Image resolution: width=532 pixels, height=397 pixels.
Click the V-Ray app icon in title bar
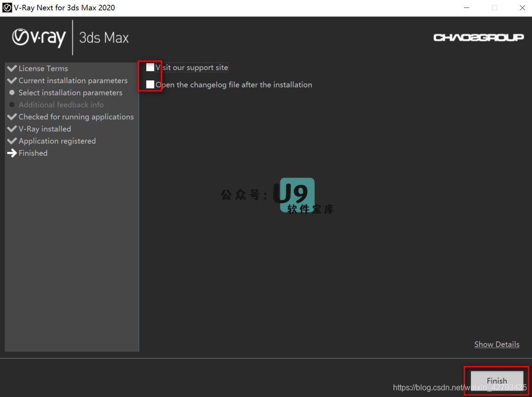click(7, 7)
